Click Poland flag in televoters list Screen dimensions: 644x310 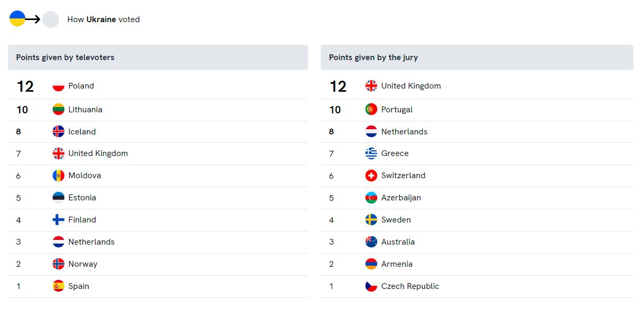59,86
